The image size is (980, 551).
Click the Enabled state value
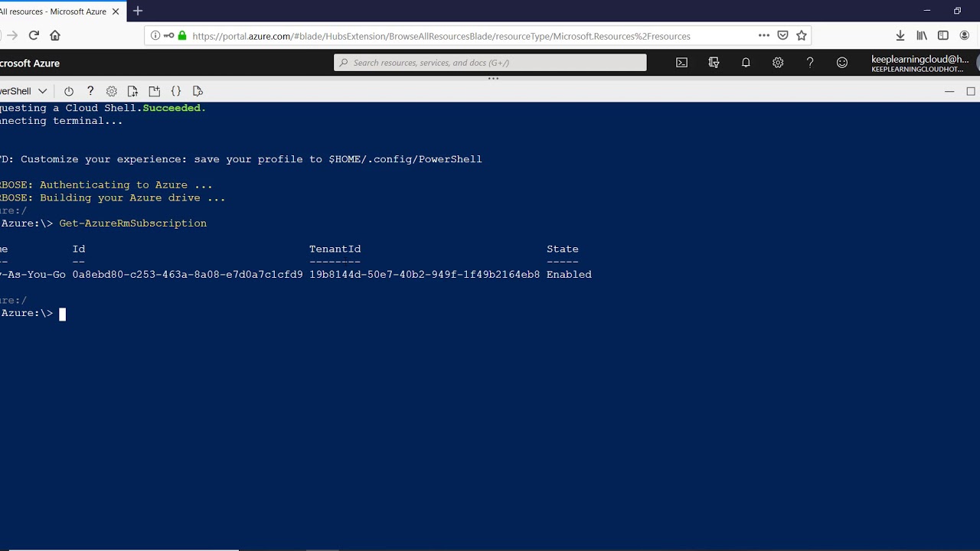[569, 275]
